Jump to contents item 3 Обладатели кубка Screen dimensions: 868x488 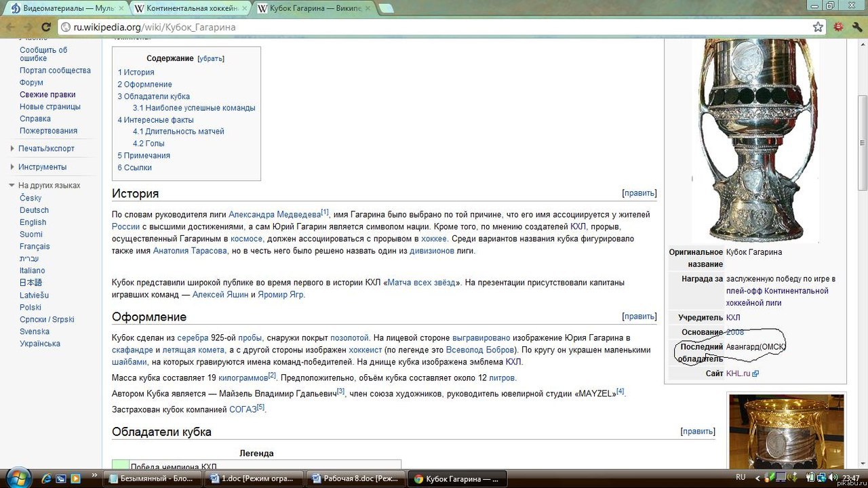pyautogui.click(x=153, y=96)
